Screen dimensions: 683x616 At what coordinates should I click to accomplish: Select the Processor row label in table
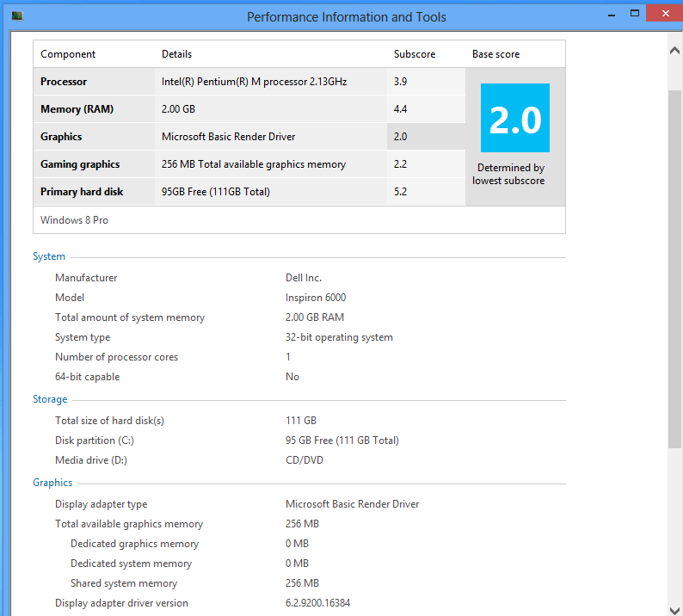64,82
